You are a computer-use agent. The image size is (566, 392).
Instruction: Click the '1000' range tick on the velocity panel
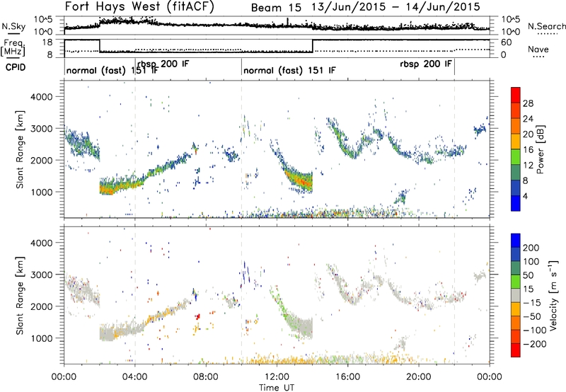point(42,338)
